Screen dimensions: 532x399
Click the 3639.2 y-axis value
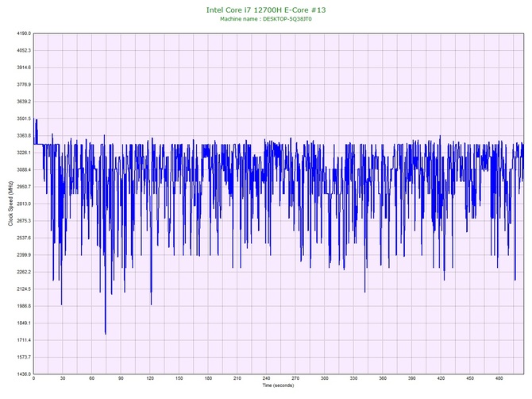[x=24, y=102]
